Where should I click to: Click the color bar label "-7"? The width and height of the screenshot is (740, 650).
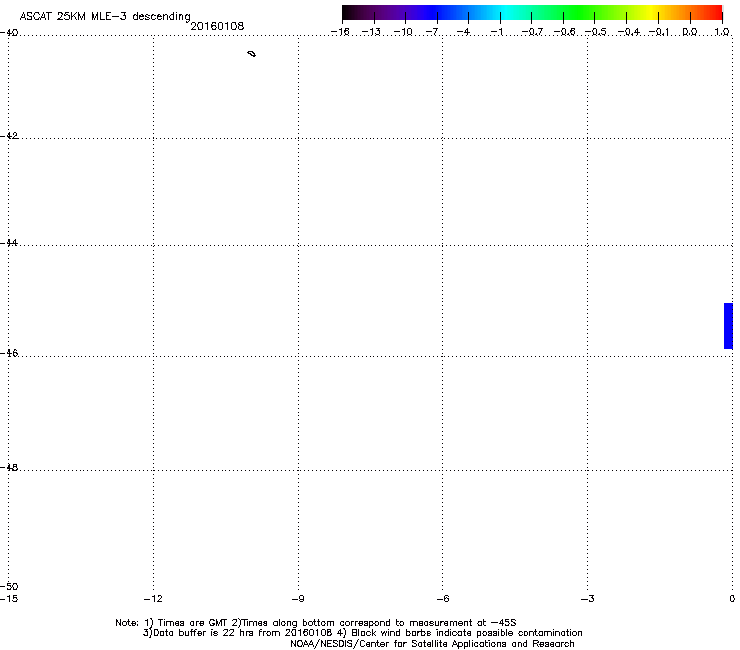coord(432,32)
